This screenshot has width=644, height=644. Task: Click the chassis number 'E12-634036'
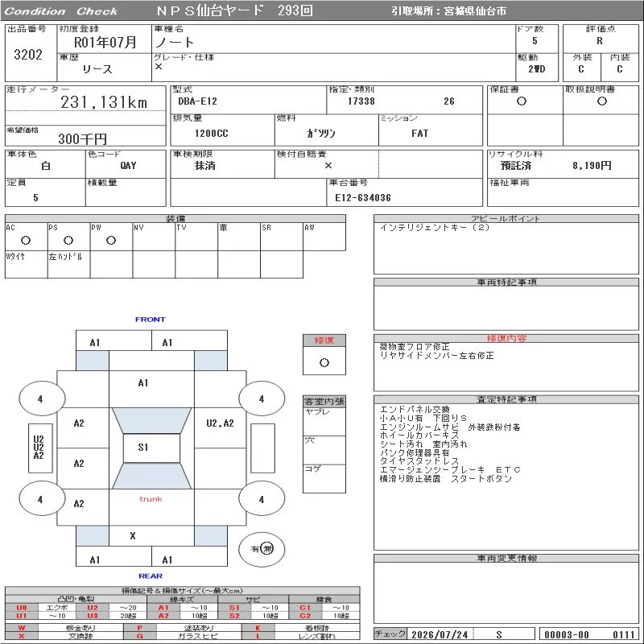(x=363, y=197)
